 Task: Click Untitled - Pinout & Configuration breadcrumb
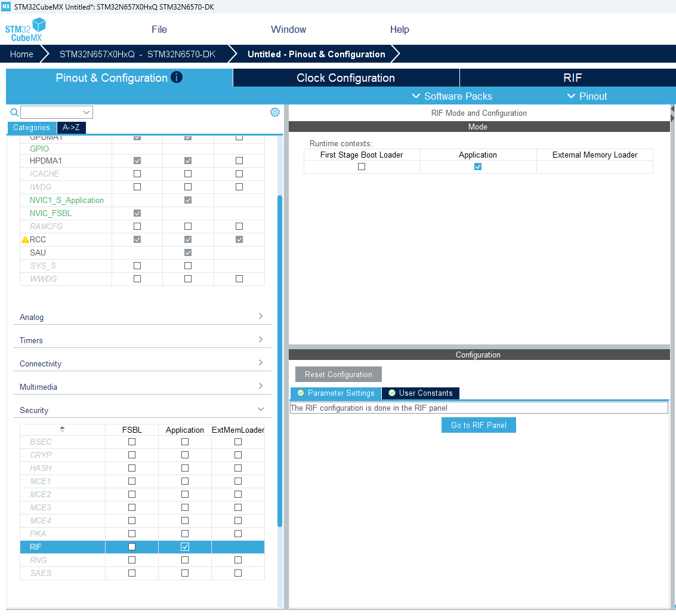click(316, 54)
